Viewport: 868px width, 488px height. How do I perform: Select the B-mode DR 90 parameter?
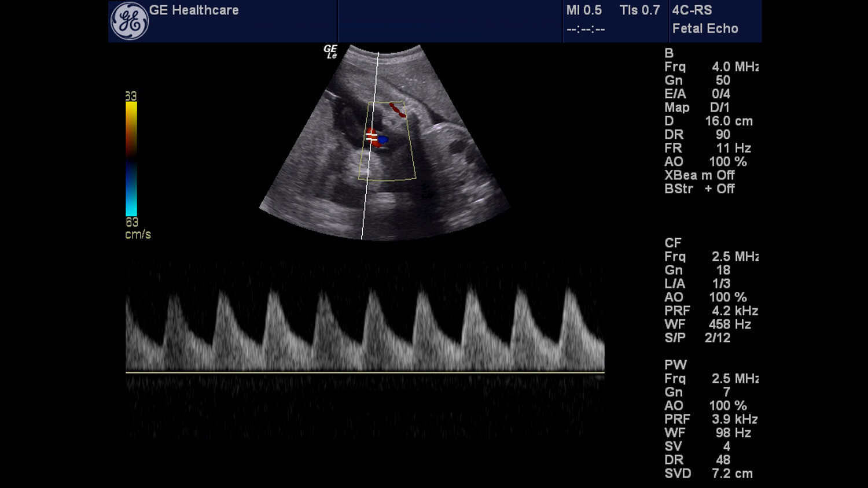(x=697, y=134)
